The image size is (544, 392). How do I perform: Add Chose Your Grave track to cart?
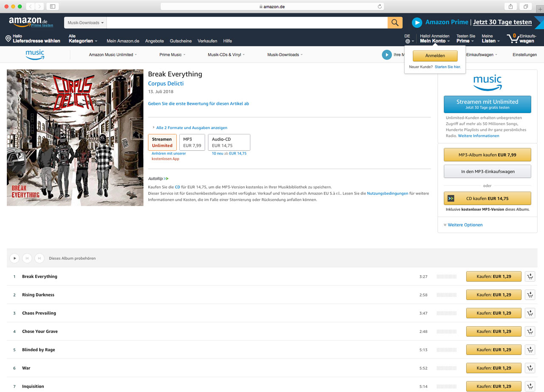[530, 331]
